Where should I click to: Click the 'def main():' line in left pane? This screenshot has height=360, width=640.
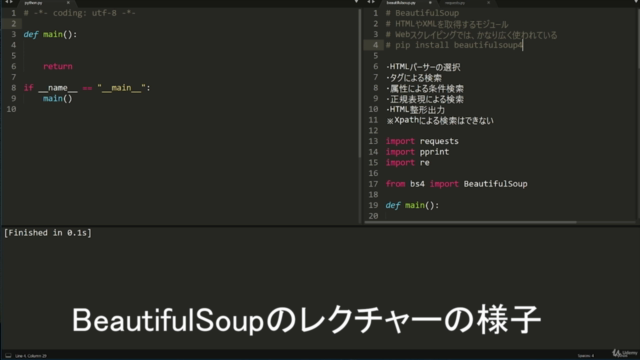(50, 34)
